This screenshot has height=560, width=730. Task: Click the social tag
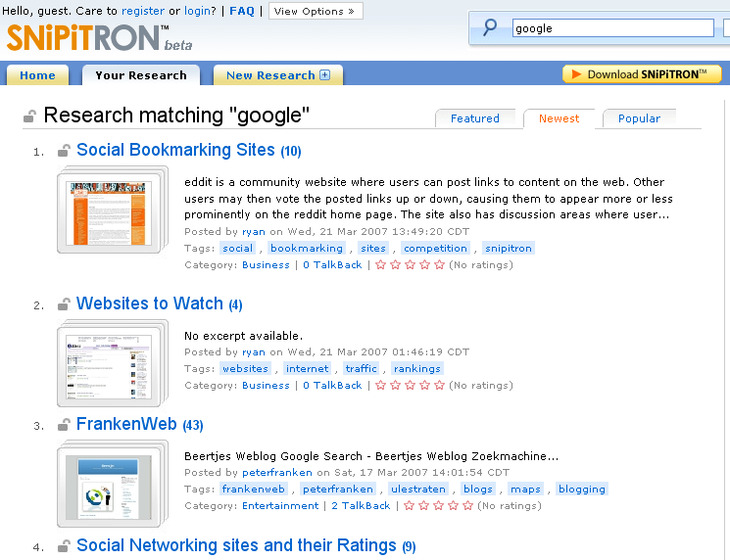(237, 248)
